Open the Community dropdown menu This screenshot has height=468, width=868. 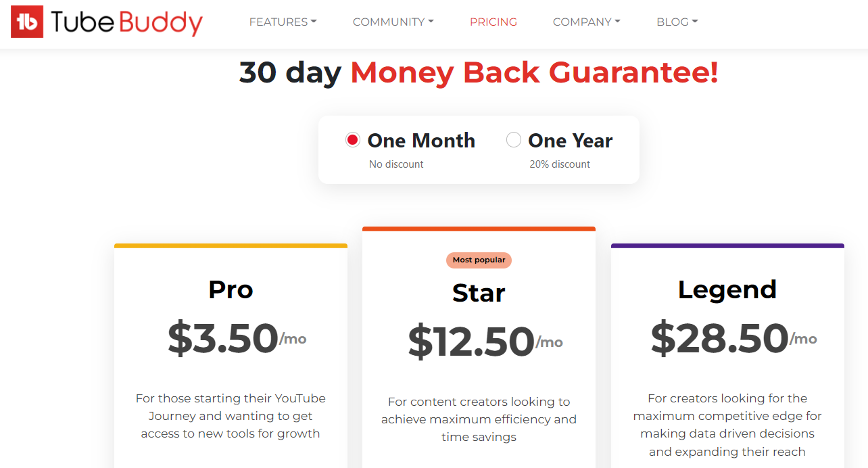click(x=393, y=22)
